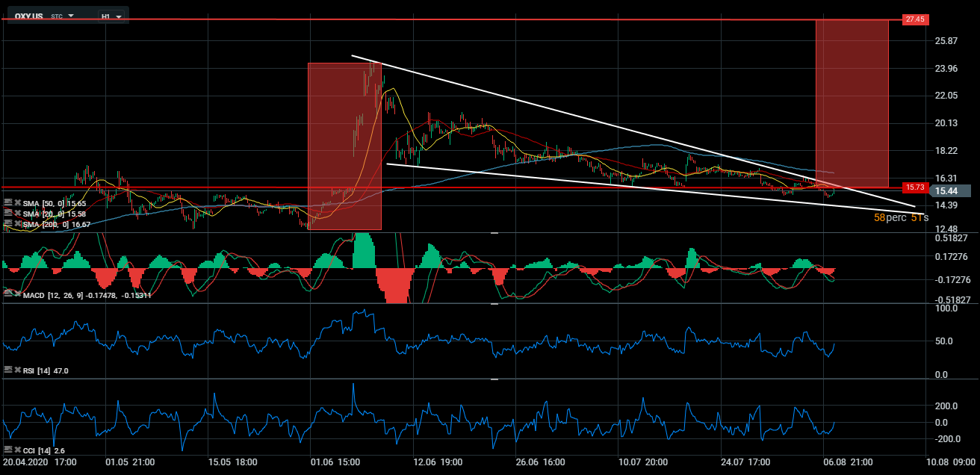Viewport: 980px width, 475px height.
Task: Select the 27.45 red price level tag
Action: click(x=915, y=19)
